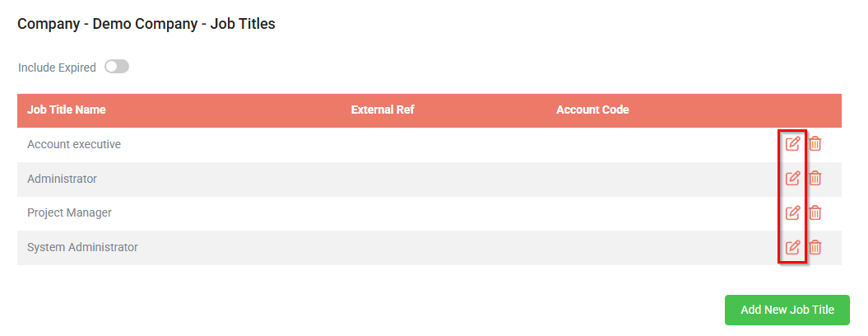Click the trash icon for Administrator
868x336 pixels.
pyautogui.click(x=815, y=178)
